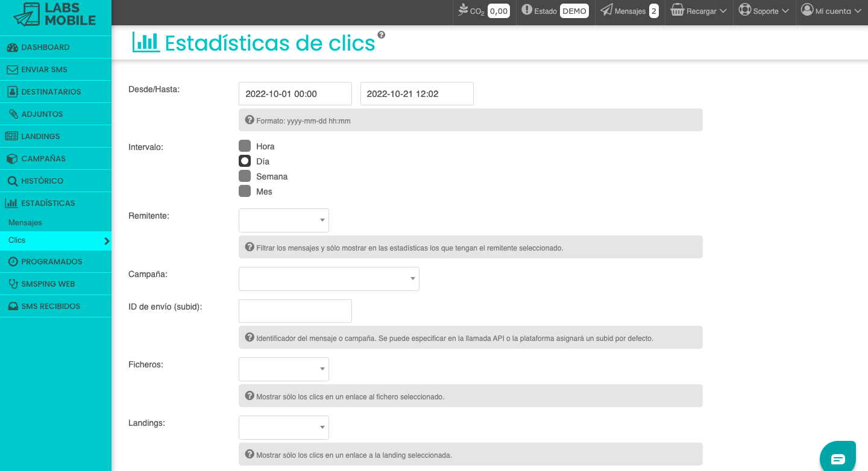Select the Mes interval option

tap(245, 191)
